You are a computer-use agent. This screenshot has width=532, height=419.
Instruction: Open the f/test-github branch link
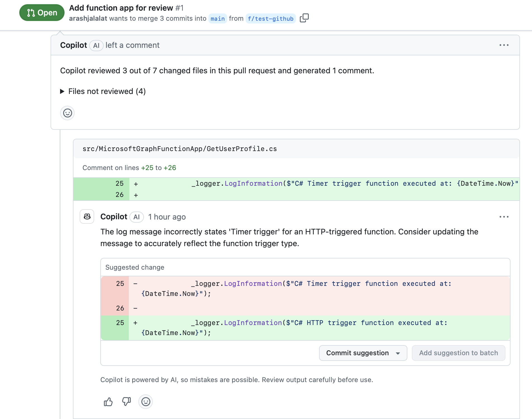(x=270, y=19)
